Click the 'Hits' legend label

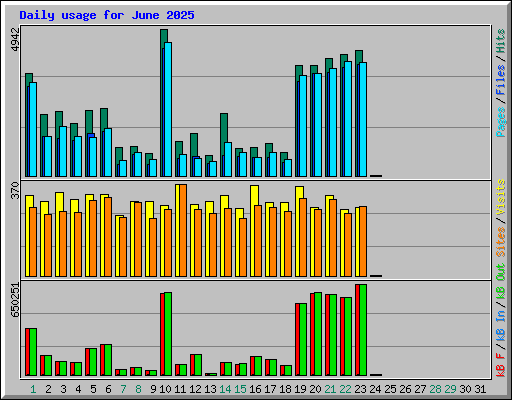pyautogui.click(x=501, y=41)
